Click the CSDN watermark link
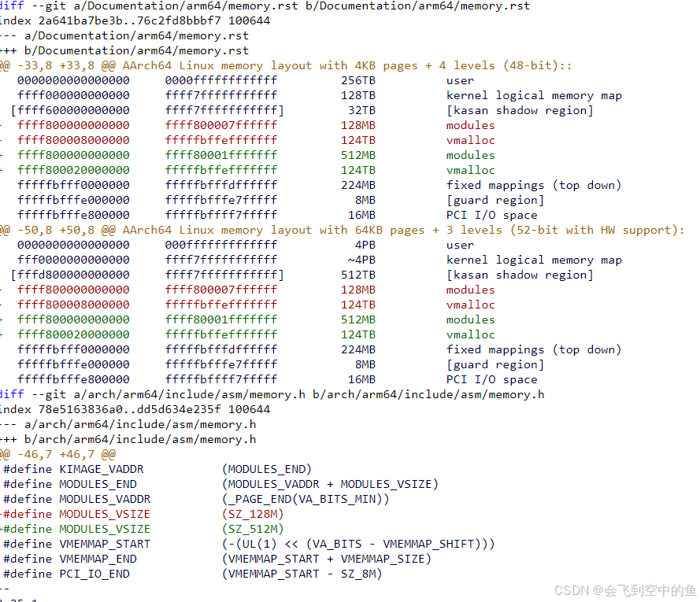The image size is (700, 602). click(x=622, y=589)
